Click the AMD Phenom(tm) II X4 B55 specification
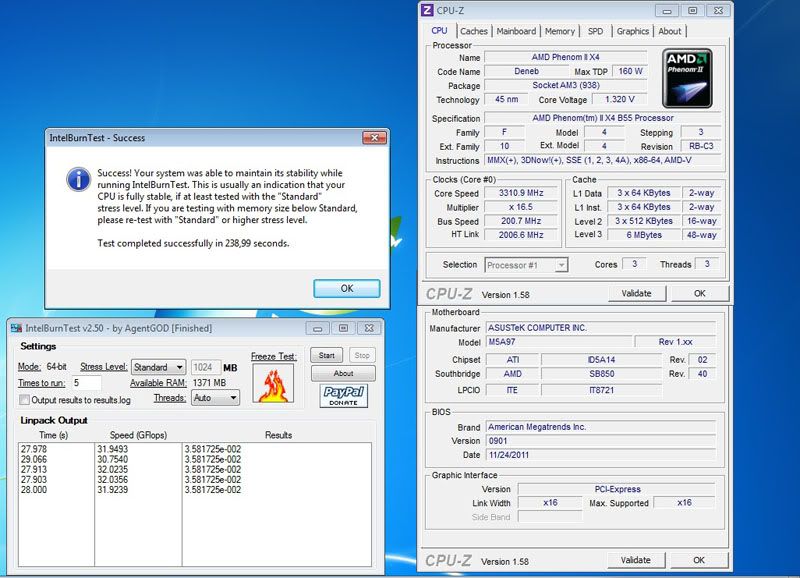Viewport: 800px width, 578px height. (603, 118)
